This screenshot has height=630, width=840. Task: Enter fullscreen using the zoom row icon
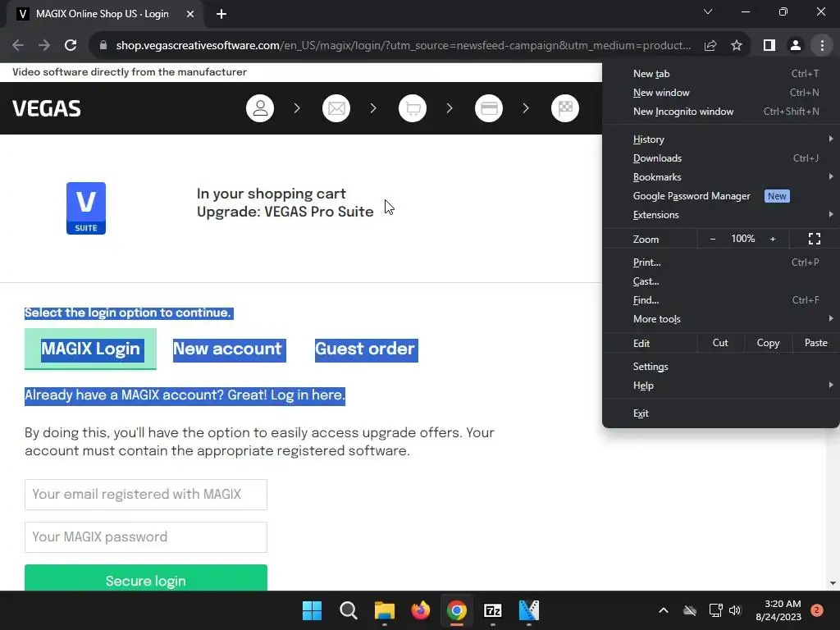tap(815, 239)
